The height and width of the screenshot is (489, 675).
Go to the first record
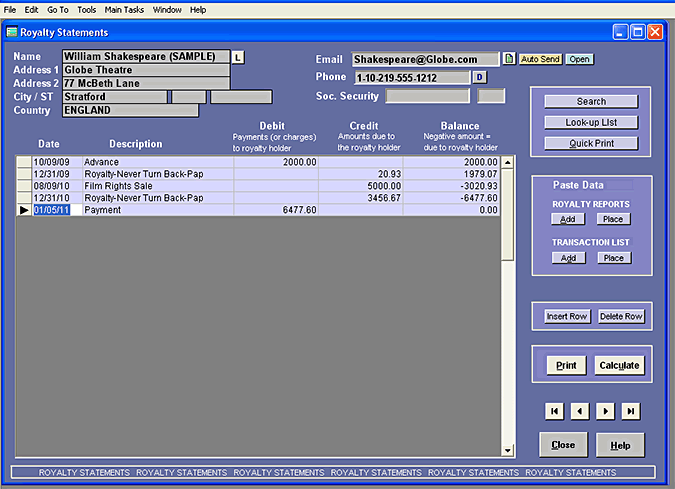click(555, 411)
